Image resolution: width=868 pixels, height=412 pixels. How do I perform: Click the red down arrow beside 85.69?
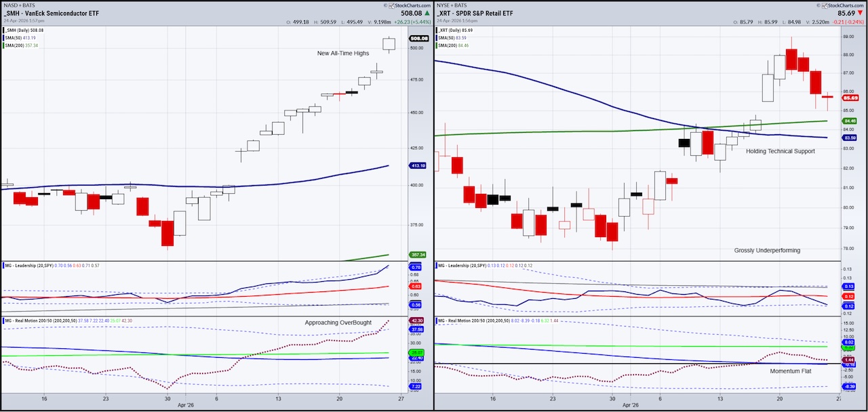(861, 12)
